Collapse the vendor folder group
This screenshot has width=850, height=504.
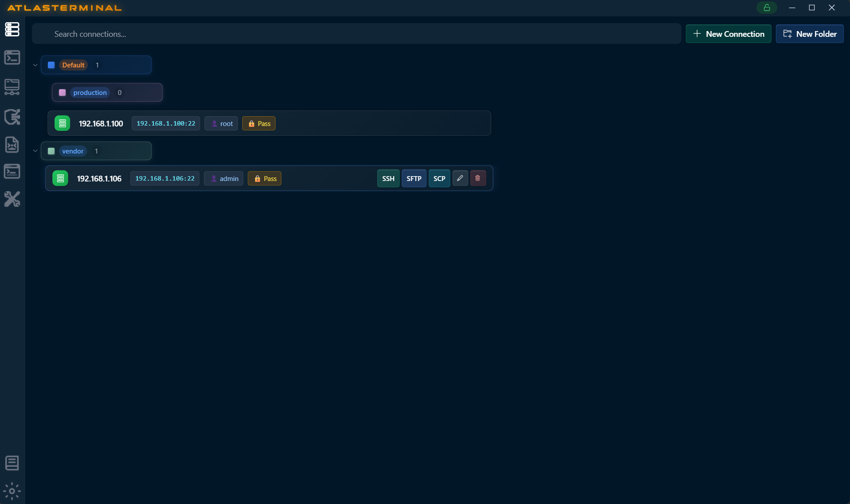35,151
